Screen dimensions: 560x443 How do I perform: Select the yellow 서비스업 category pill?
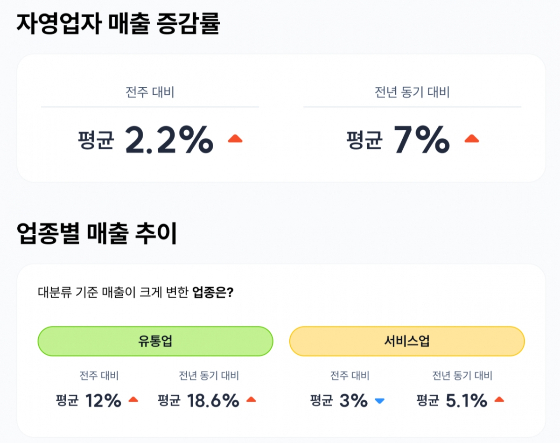pos(407,341)
